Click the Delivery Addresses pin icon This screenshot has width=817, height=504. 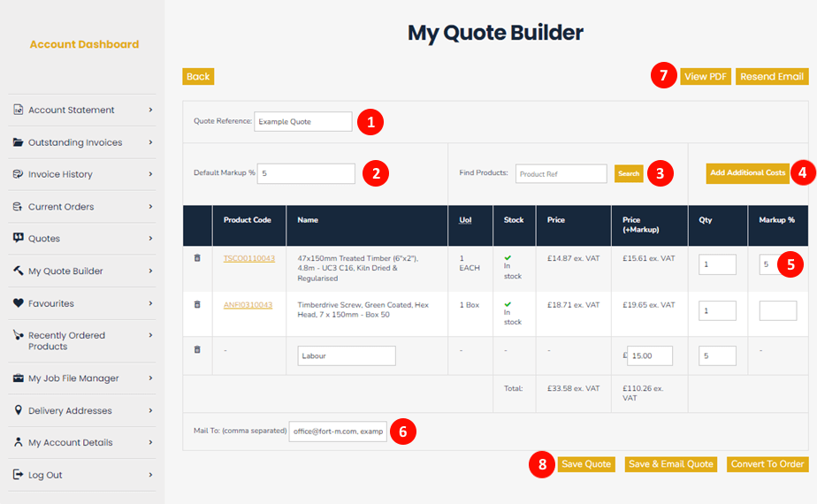(19, 410)
